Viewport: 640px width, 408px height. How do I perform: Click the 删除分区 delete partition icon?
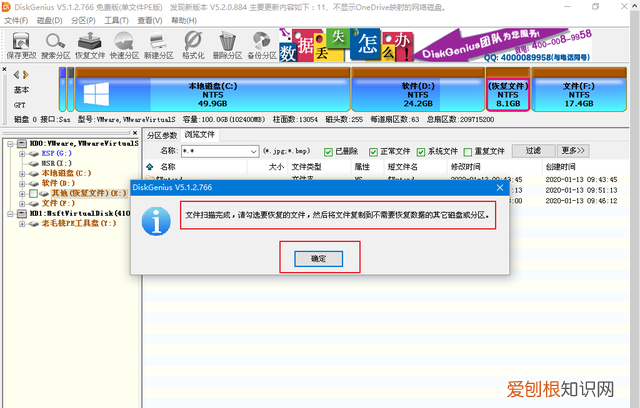(x=227, y=45)
